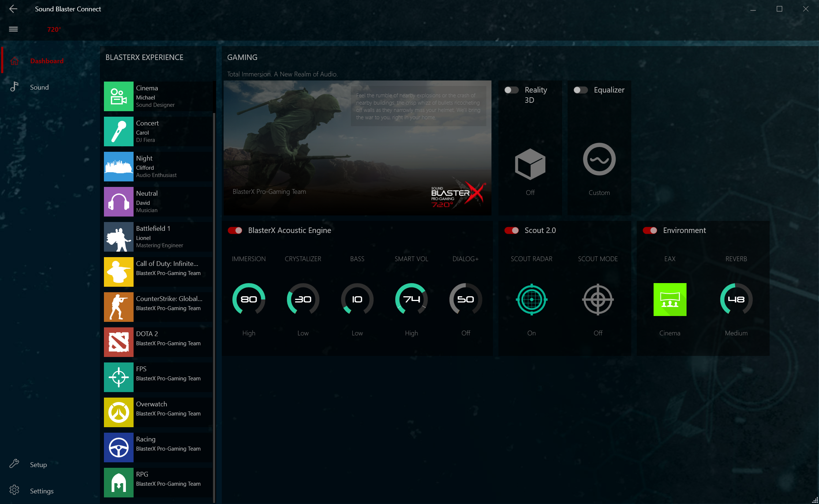The height and width of the screenshot is (504, 819).
Task: Click the Gaming banner soldier image
Action: (357, 148)
